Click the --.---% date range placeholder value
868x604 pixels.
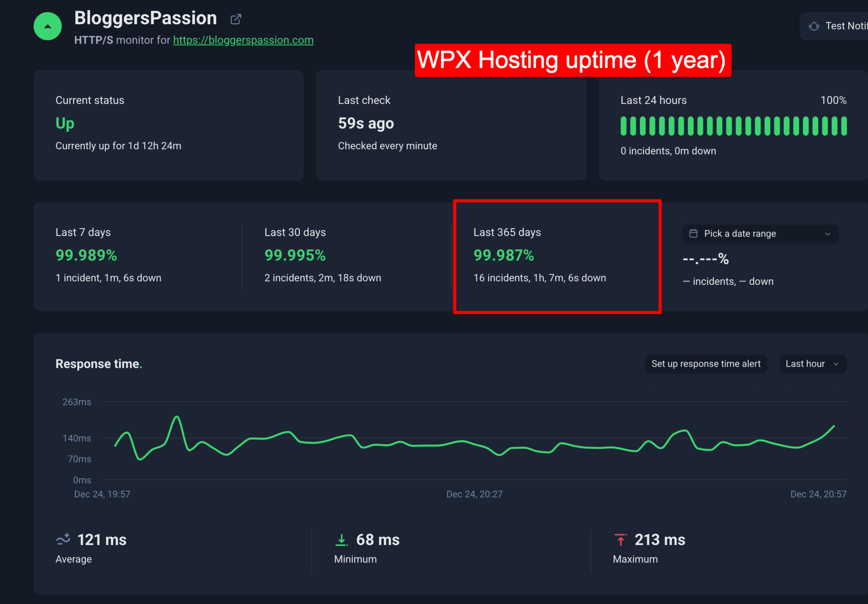click(706, 259)
